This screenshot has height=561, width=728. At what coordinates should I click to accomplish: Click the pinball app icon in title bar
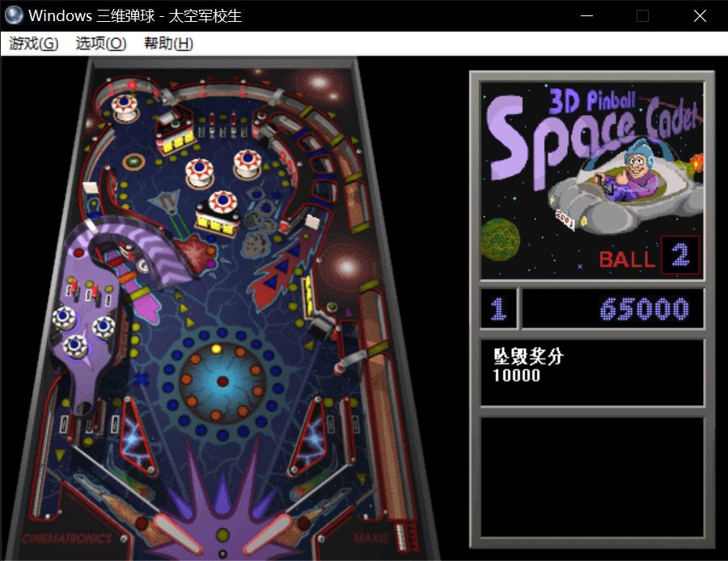[x=14, y=15]
